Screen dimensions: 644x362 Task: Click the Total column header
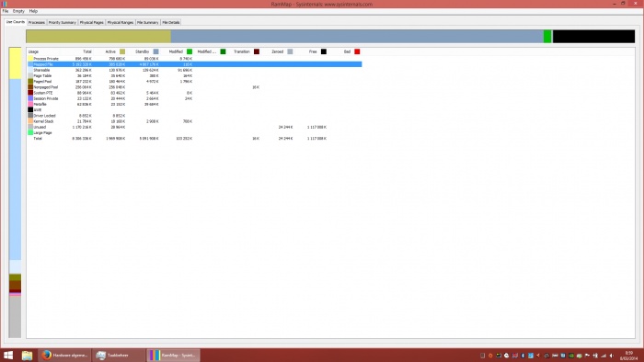(x=87, y=51)
